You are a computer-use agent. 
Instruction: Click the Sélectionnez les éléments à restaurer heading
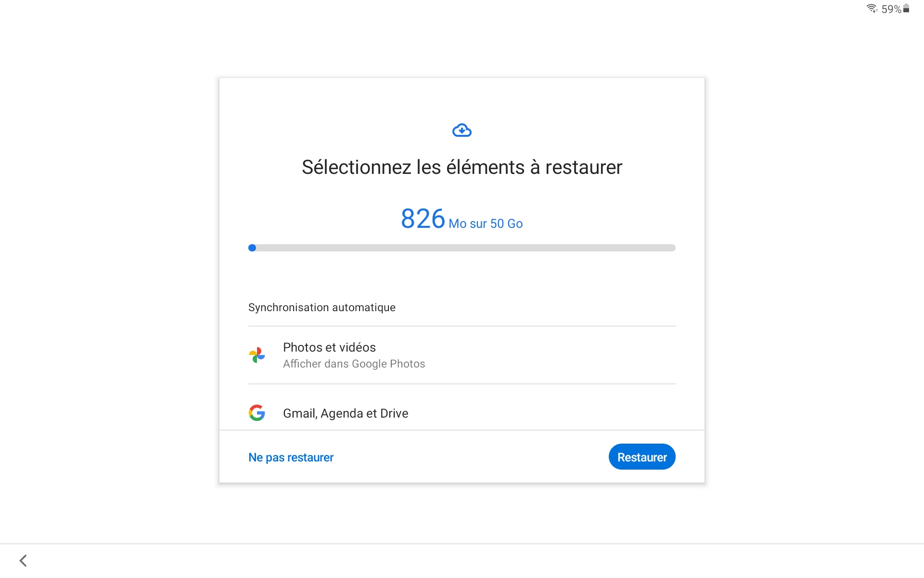point(462,167)
